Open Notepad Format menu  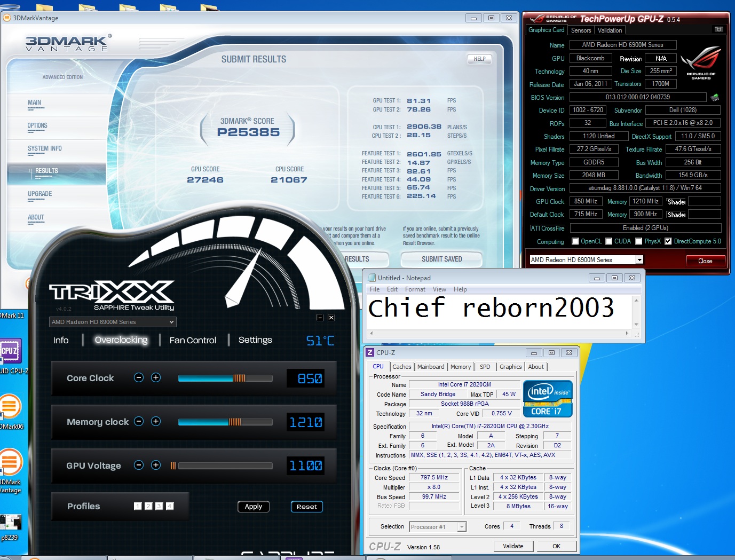tap(415, 289)
